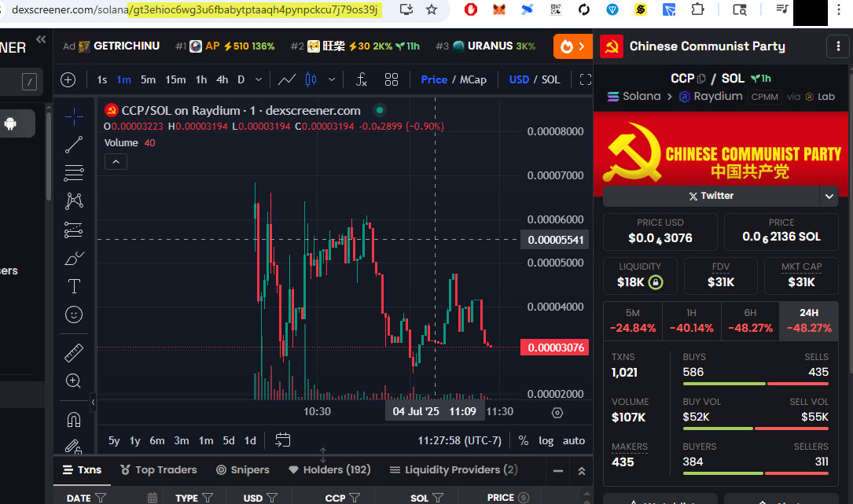Expand more timeframe options dropdown
Image resolution: width=853 pixels, height=504 pixels.
[x=259, y=80]
